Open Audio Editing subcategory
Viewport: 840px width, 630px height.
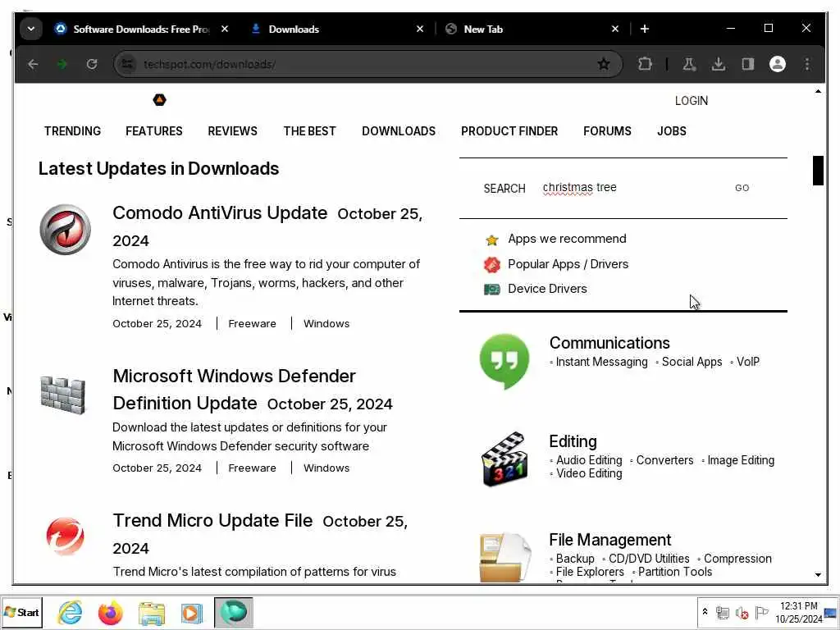(589, 461)
